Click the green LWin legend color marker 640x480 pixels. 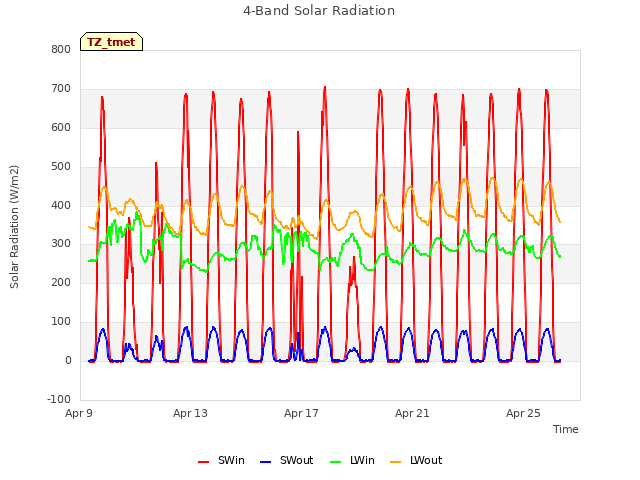pyautogui.click(x=336, y=462)
